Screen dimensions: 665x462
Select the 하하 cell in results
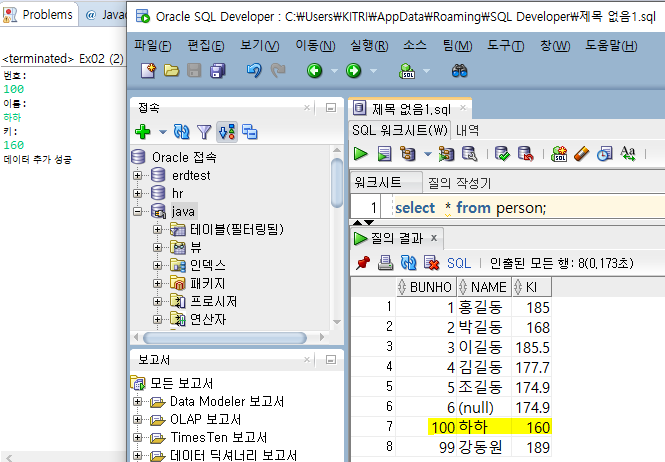pos(484,427)
